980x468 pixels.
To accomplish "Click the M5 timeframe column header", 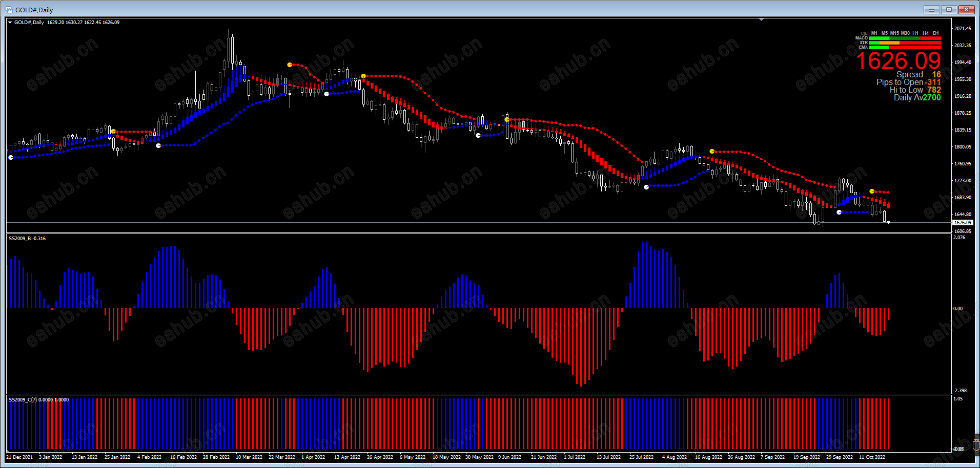I will pyautogui.click(x=885, y=33).
